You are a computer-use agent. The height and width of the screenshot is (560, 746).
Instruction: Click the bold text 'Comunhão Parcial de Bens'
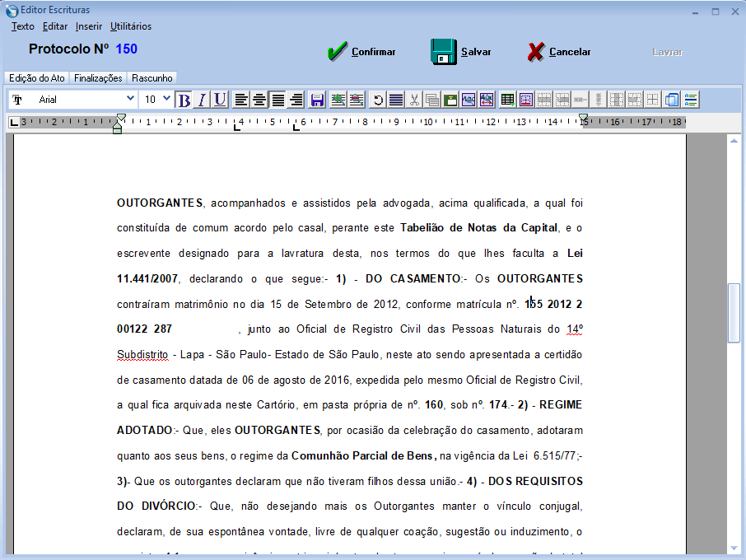362,455
